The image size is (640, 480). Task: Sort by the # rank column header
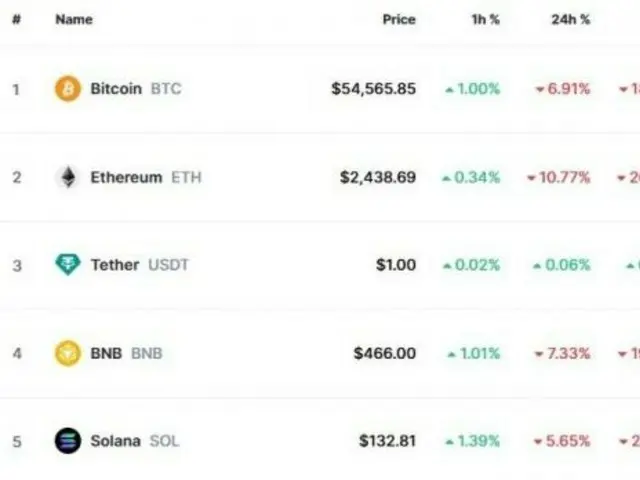click(16, 19)
